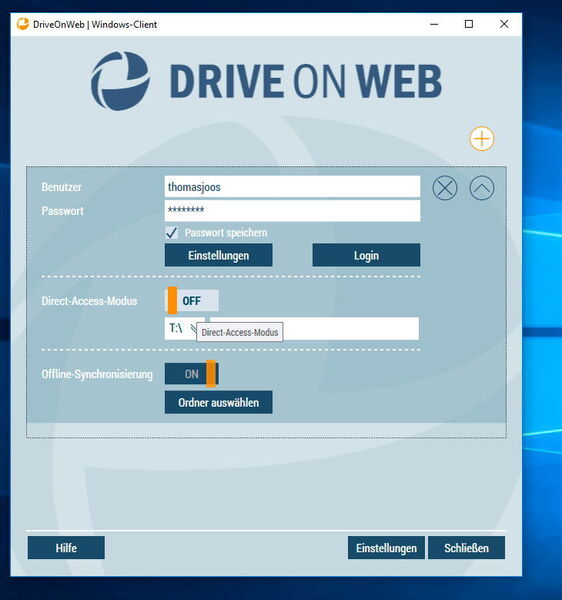Minimize the DriveOnWeb window
The image size is (562, 600).
click(434, 24)
